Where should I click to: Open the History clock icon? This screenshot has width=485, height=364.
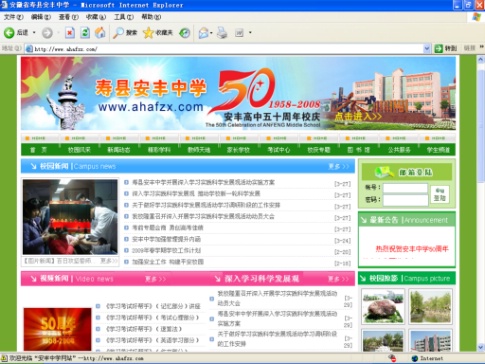[x=184, y=33]
